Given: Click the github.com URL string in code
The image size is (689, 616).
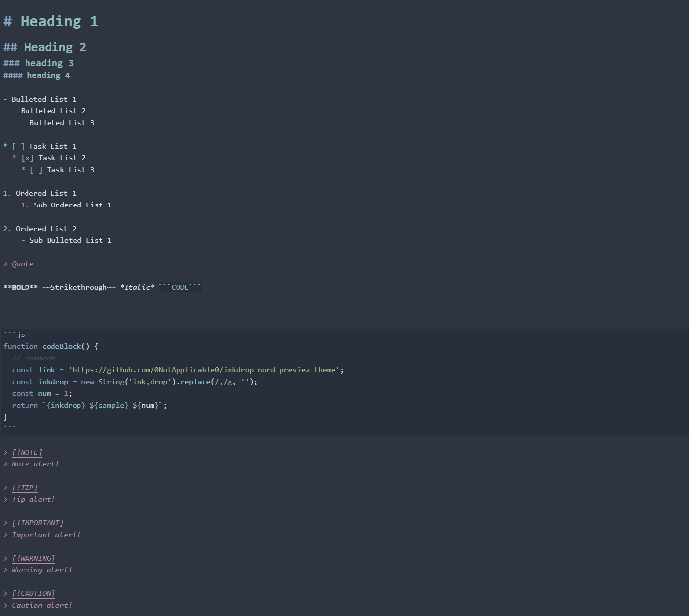Looking at the screenshot, I should point(204,370).
